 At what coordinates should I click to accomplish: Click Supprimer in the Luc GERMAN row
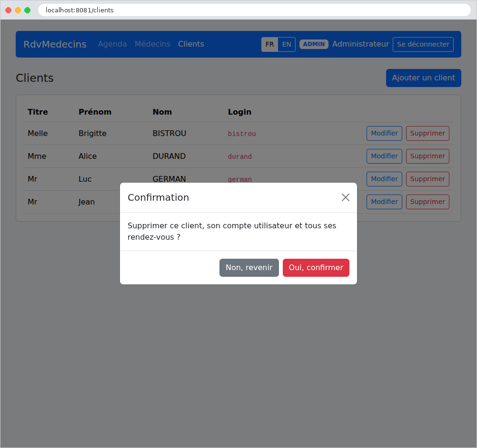pos(427,179)
